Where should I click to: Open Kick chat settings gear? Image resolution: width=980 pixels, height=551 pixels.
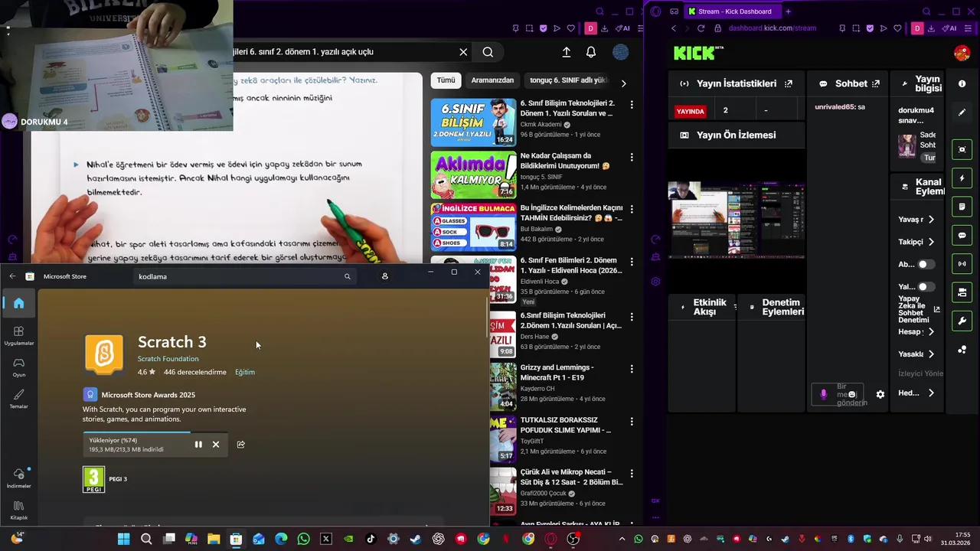click(x=880, y=394)
